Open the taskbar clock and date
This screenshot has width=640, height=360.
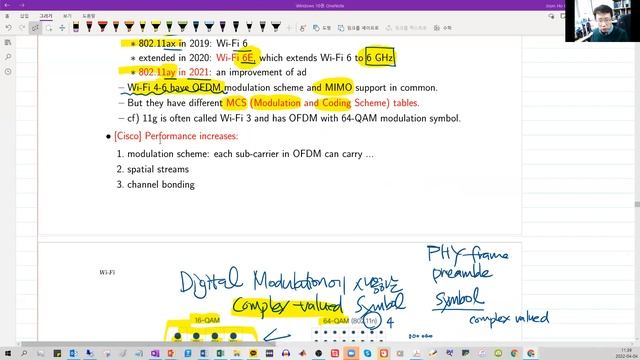[x=627, y=353]
